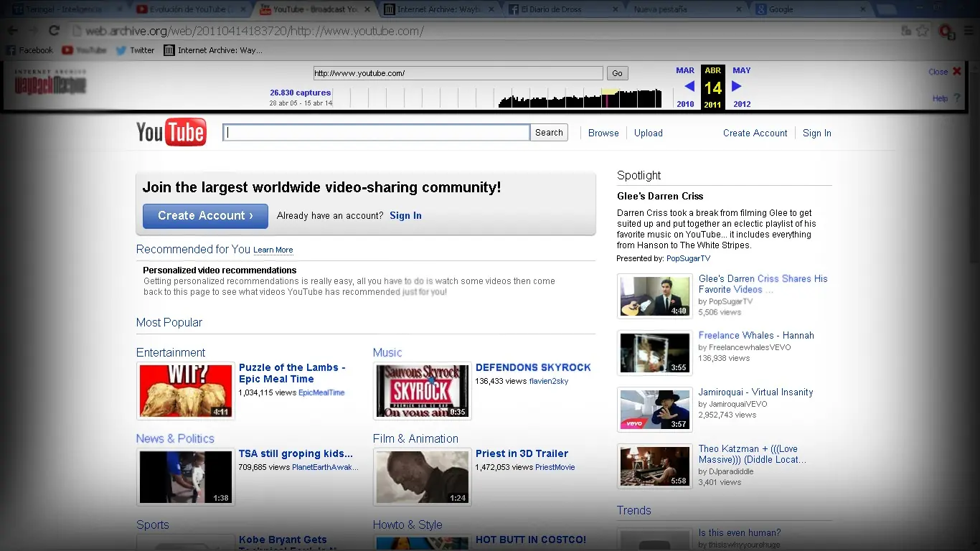The height and width of the screenshot is (551, 980).
Task: Open Priest in 3D Trailer thumbnail
Action: tap(423, 477)
